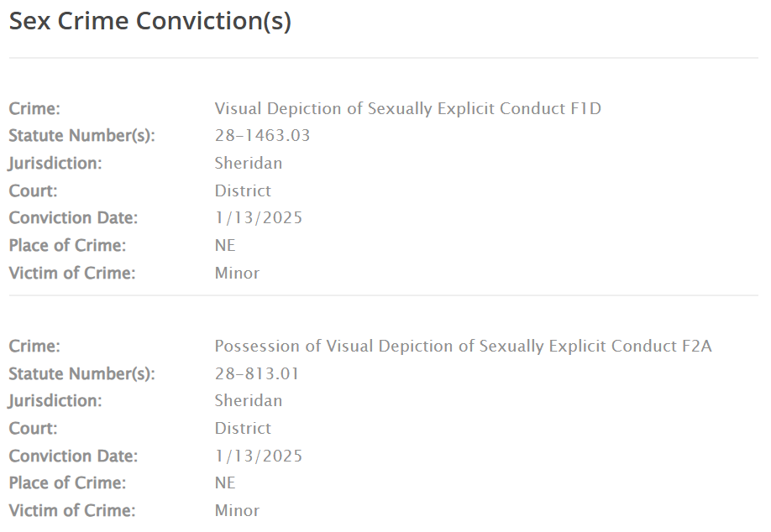Click the second conviction date 1/13/2025

point(258,456)
